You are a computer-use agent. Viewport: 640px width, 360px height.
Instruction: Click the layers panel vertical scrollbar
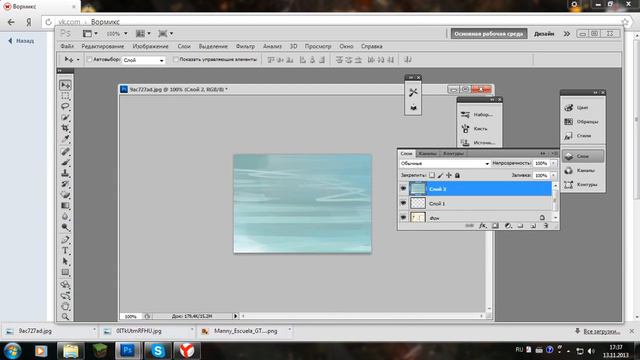[555, 201]
